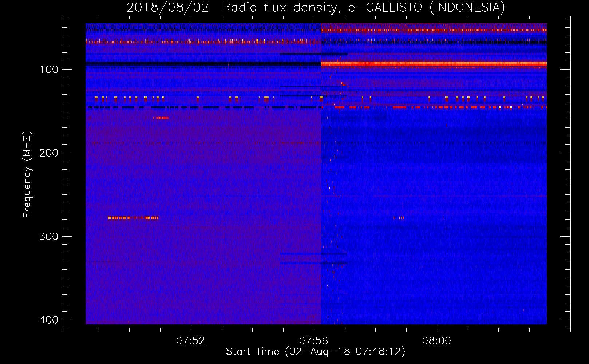
Task: Click the bright red emission band near 100 MHz
Action: (x=434, y=64)
